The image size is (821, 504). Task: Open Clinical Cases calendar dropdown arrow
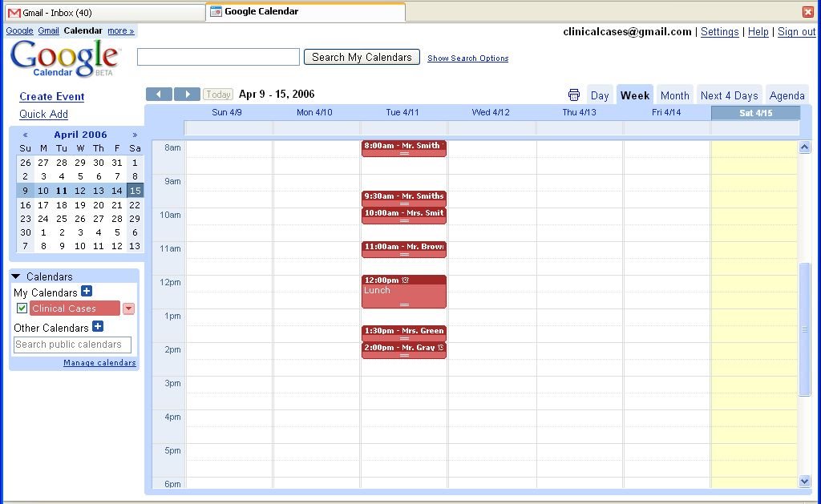coord(128,308)
